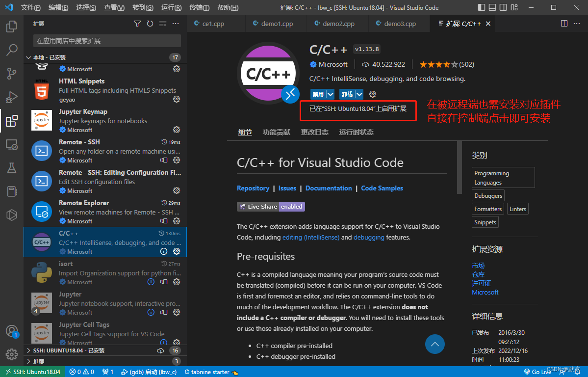
Task: Click the Code Samples link
Action: (x=382, y=188)
